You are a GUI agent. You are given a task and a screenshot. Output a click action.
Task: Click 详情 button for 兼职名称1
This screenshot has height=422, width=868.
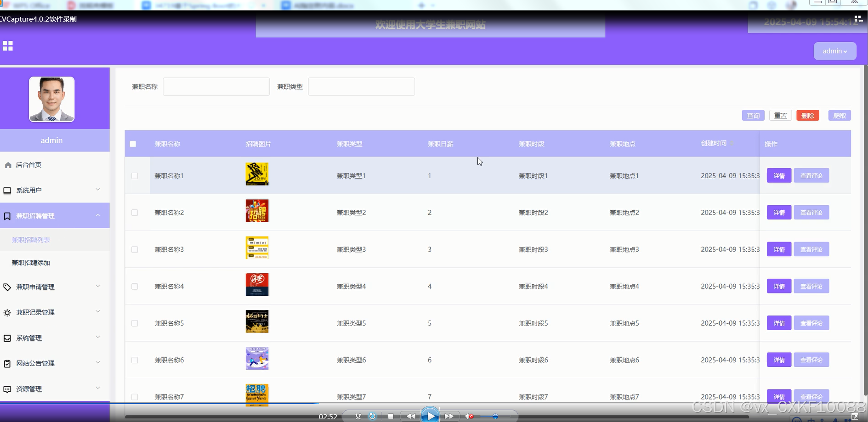779,175
